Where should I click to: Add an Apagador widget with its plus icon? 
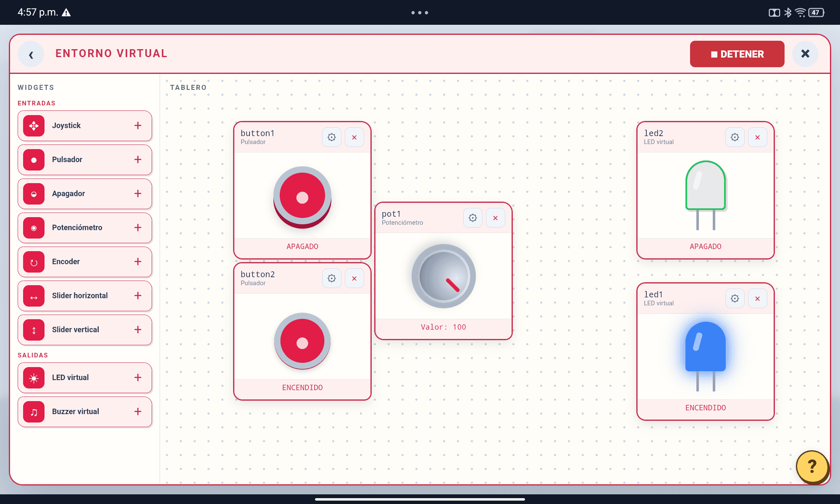[138, 194]
